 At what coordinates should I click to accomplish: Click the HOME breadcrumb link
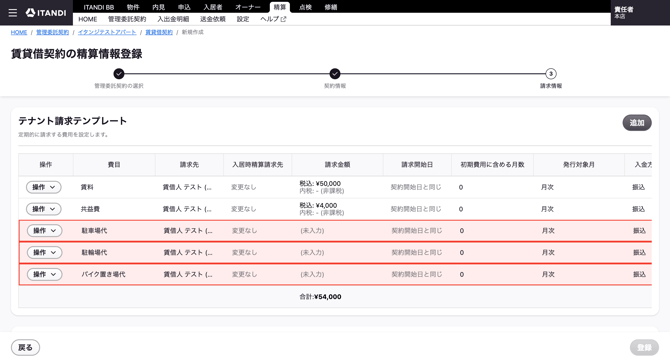[x=19, y=32]
